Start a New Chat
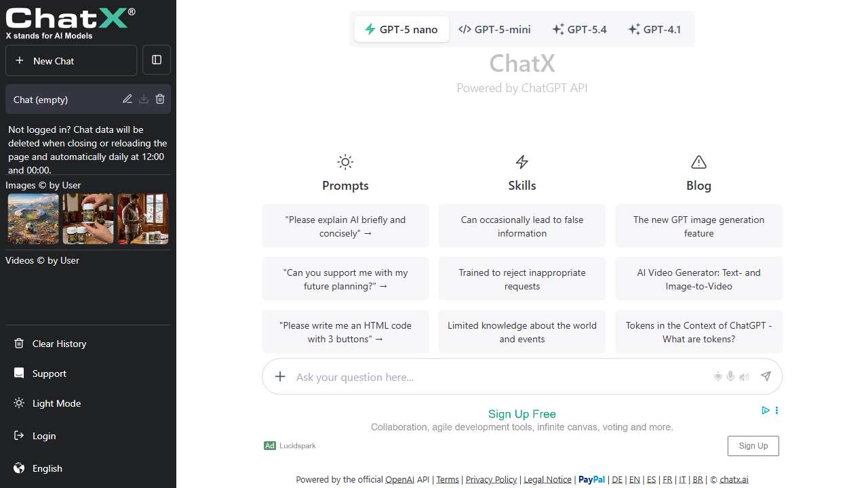The height and width of the screenshot is (488, 868). [x=71, y=60]
